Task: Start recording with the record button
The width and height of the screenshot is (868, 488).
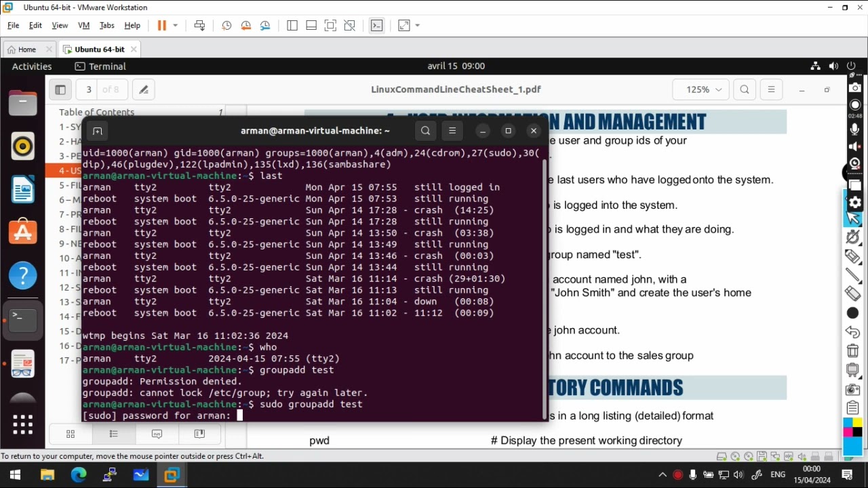Action: click(854, 104)
